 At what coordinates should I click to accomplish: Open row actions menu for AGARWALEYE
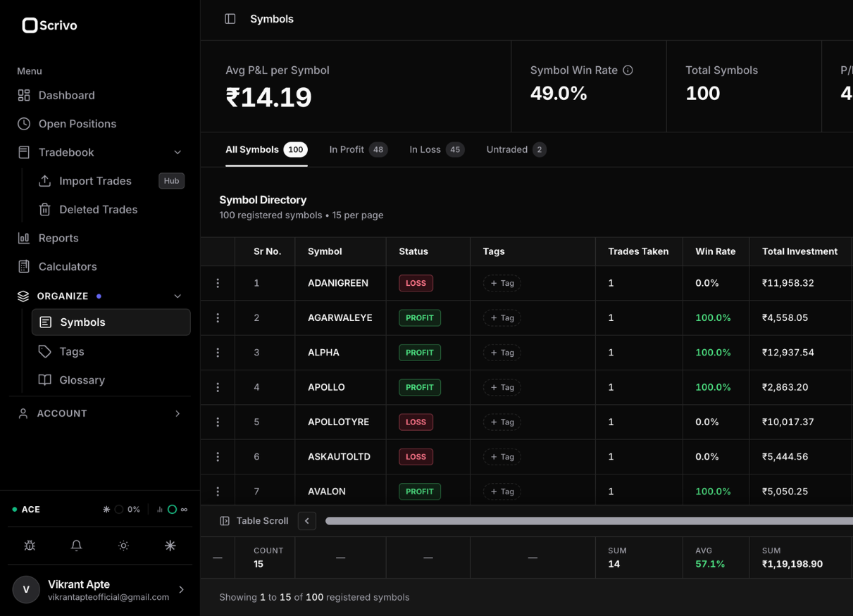pos(218,318)
